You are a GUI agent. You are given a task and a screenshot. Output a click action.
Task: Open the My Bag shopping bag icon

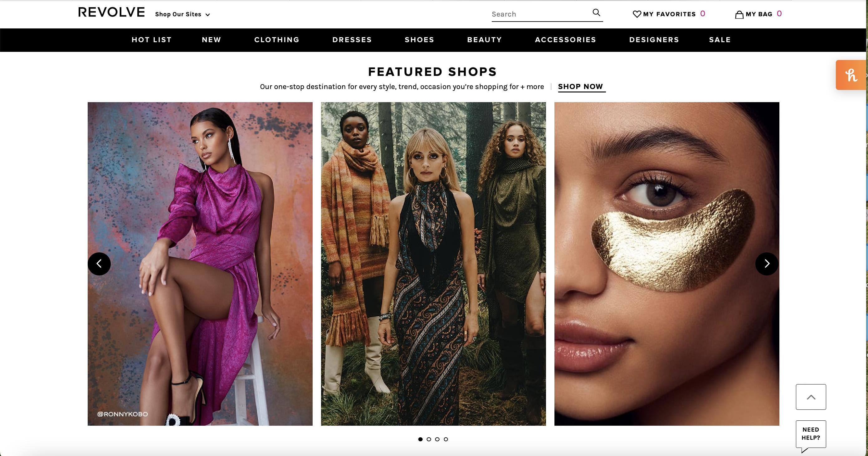point(739,14)
